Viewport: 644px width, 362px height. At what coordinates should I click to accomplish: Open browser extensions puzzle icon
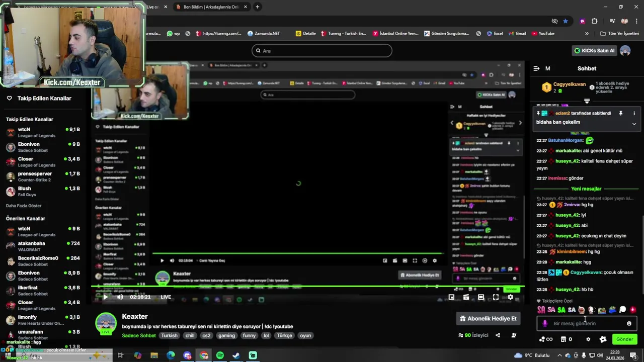594,21
